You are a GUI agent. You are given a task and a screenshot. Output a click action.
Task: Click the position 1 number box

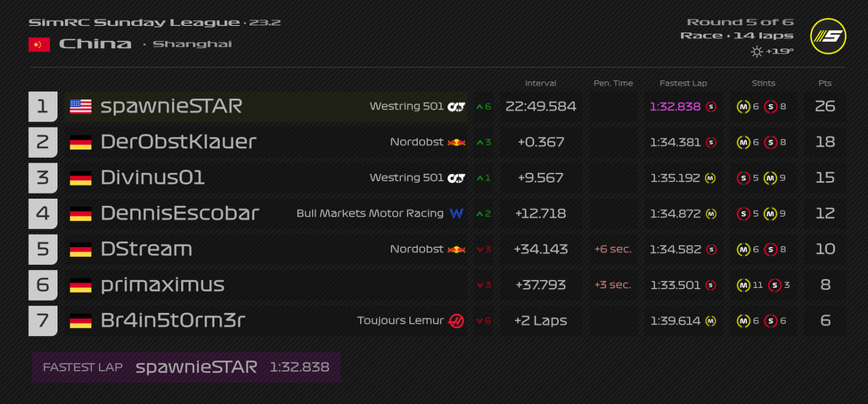(x=43, y=107)
